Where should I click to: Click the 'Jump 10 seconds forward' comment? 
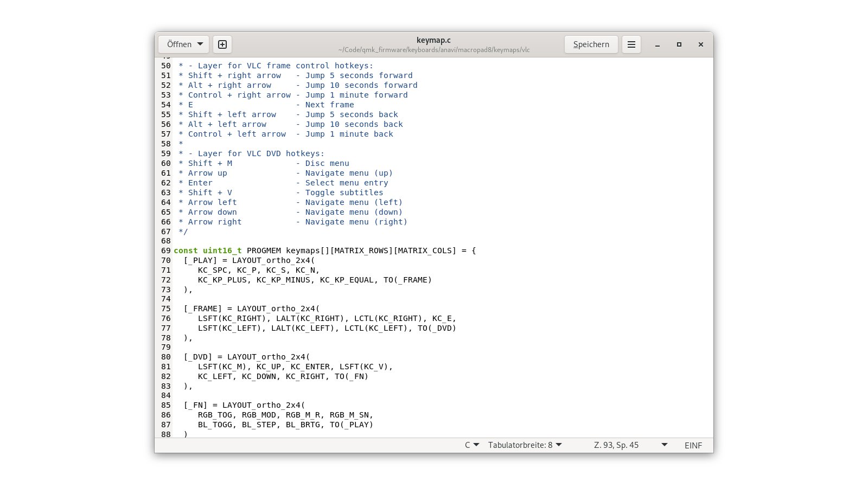(361, 85)
